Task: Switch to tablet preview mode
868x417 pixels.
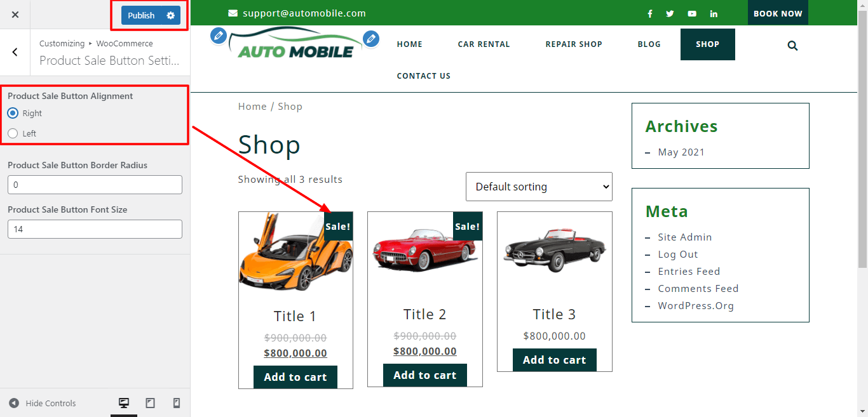Action: (150, 403)
